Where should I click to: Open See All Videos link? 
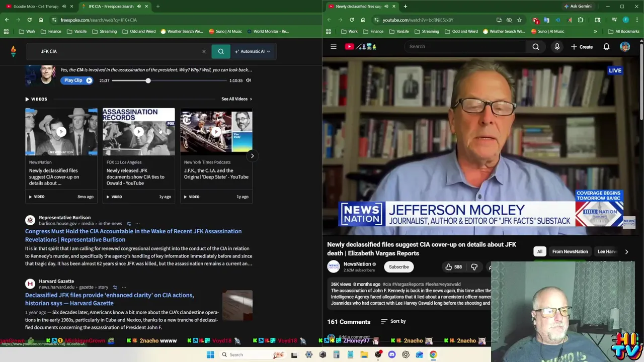[x=236, y=99]
